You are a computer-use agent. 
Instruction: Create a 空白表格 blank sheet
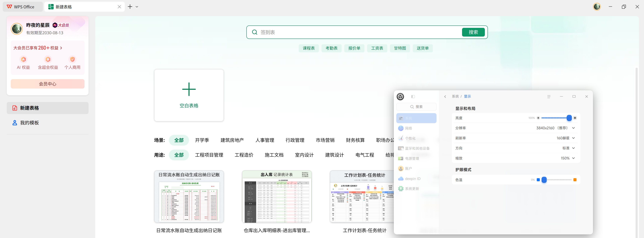coord(189,95)
